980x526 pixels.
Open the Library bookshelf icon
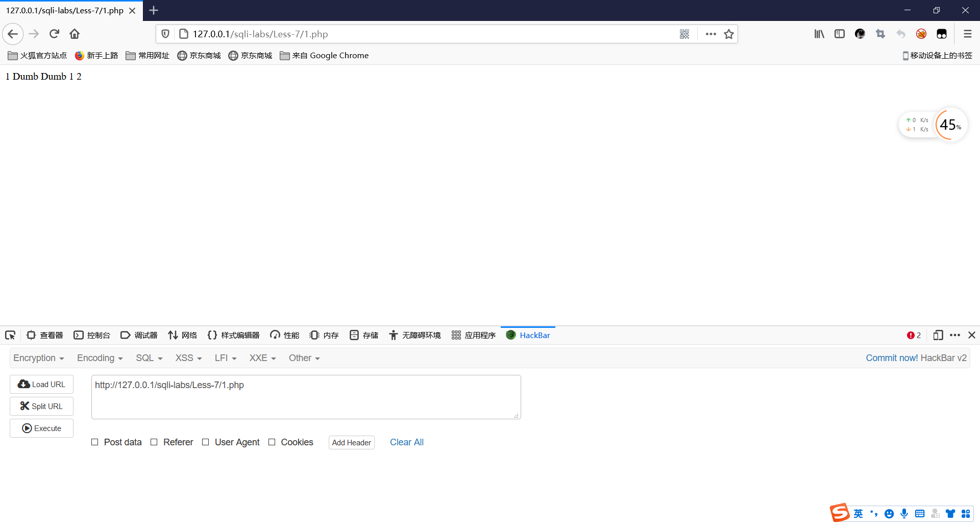click(x=819, y=34)
